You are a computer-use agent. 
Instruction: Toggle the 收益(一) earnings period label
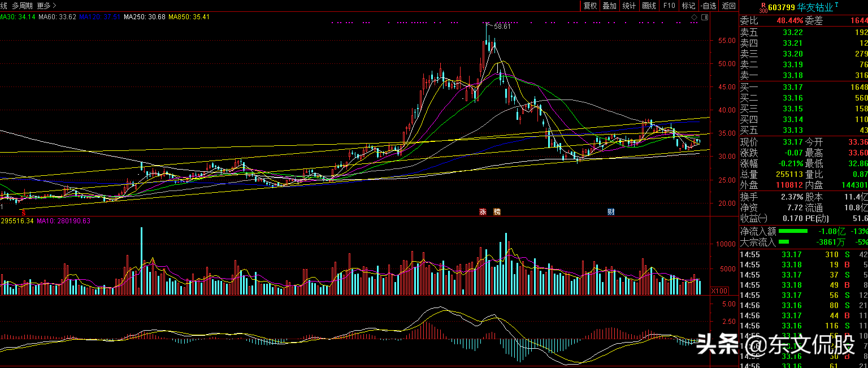click(x=754, y=218)
